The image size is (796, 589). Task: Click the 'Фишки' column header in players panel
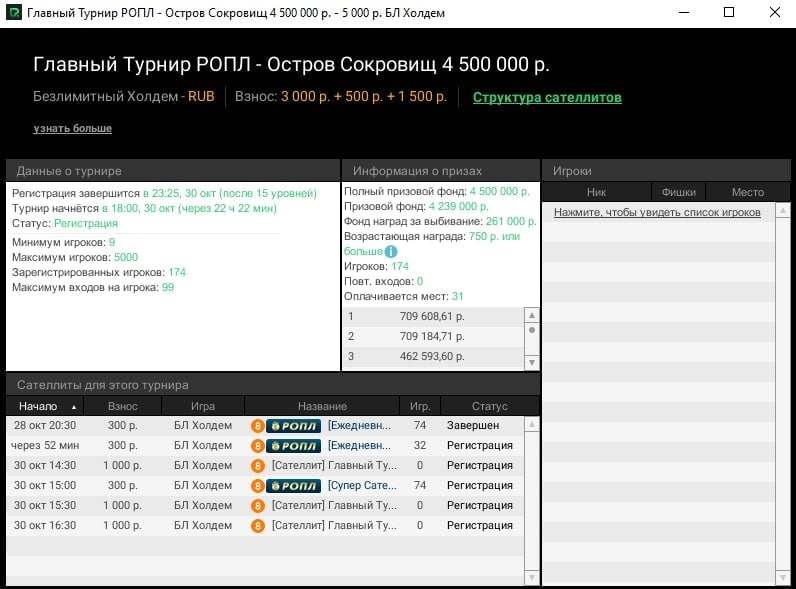[x=679, y=192]
